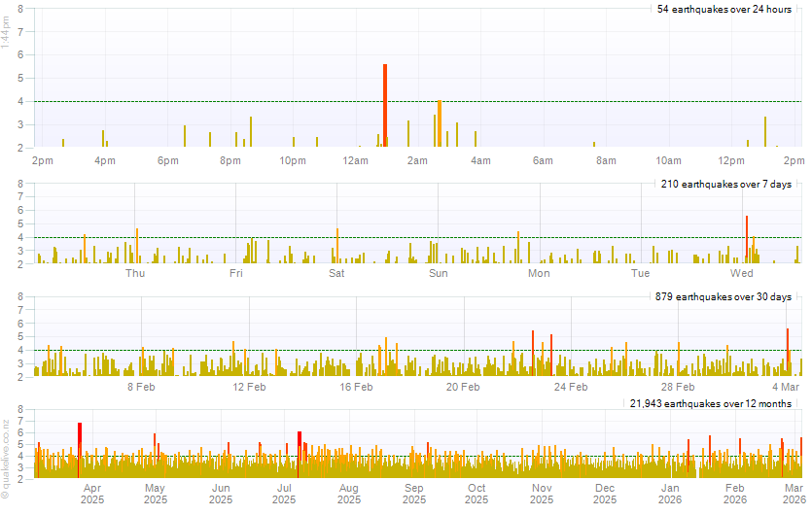Viewport: 812px width, 515px height.
Task: Click the 'Thu' day label in 7-day chart
Action: 135,273
